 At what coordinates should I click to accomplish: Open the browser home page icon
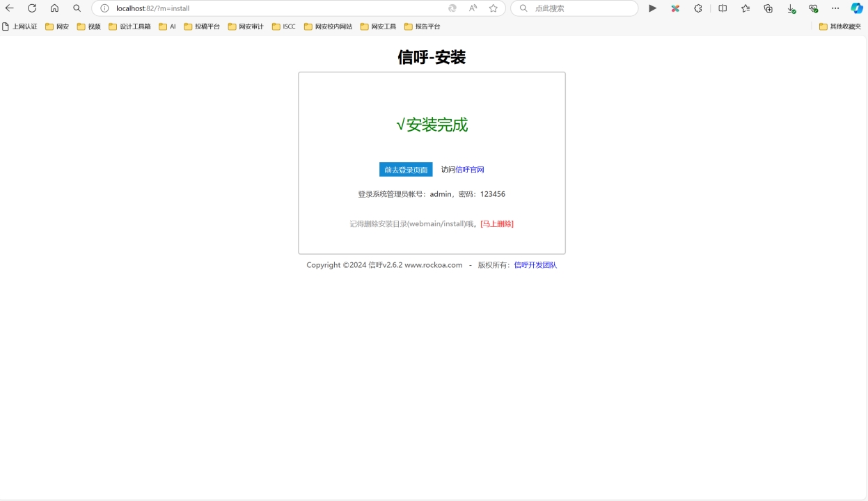(x=54, y=8)
